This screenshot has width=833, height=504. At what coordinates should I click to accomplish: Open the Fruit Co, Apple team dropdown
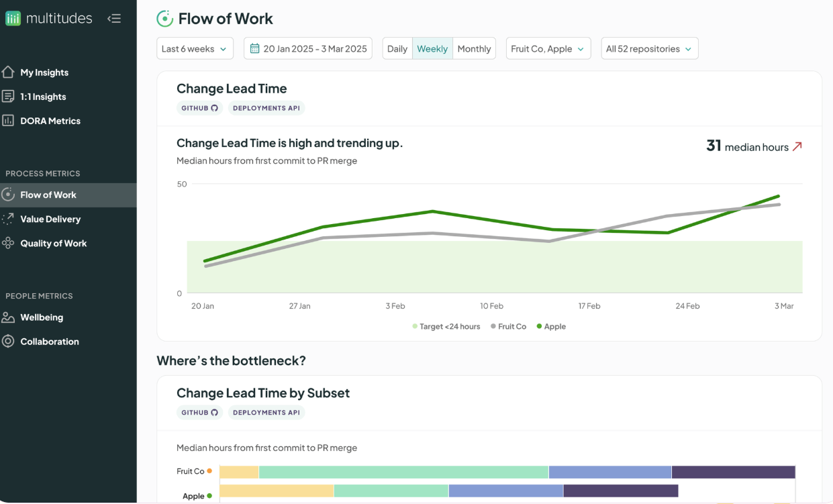548,48
